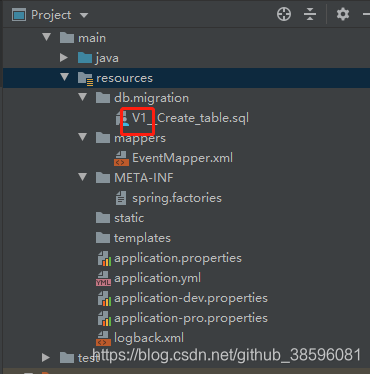The image size is (370, 374).
Task: Select logback.xml file name
Action: click(149, 338)
